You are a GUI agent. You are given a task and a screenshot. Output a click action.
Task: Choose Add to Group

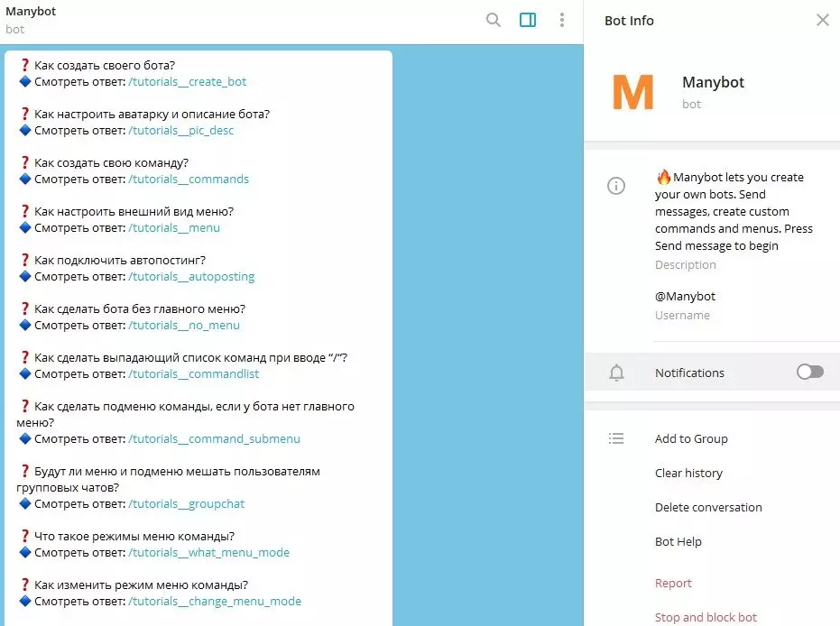691,438
